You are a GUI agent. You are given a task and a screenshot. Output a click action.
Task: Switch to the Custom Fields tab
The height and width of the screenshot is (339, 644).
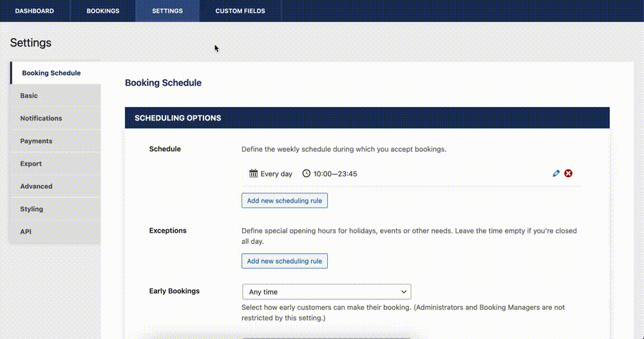coord(240,11)
